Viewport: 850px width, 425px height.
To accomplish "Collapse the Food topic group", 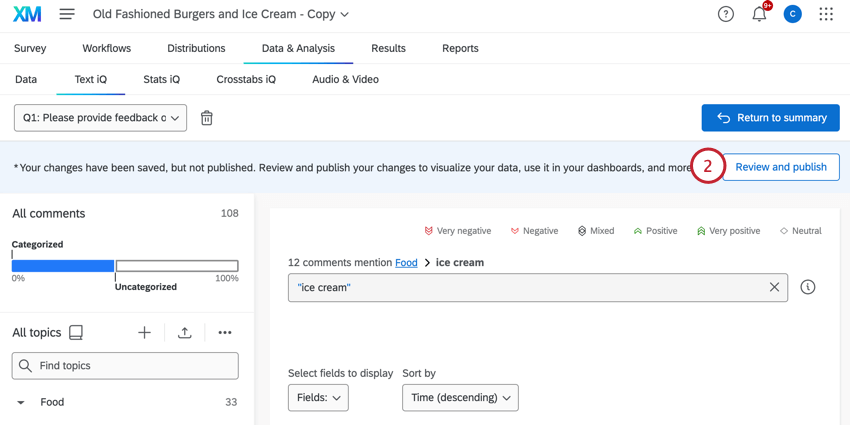I will [x=21, y=403].
